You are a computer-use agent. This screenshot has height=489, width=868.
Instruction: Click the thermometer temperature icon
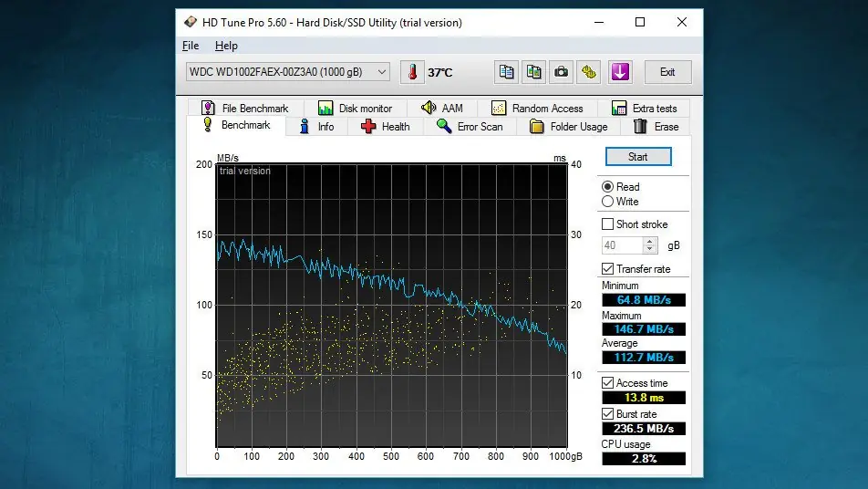[x=412, y=72]
